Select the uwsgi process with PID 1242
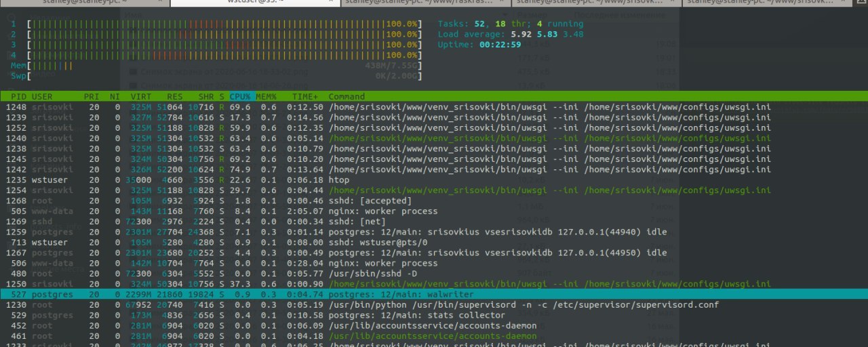 point(434,169)
